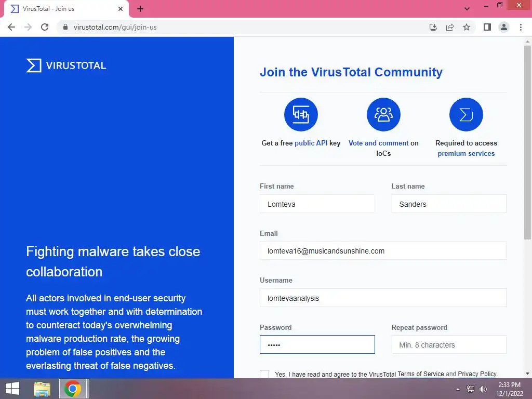Click the Join the VirusTotal Community heading

[351, 72]
